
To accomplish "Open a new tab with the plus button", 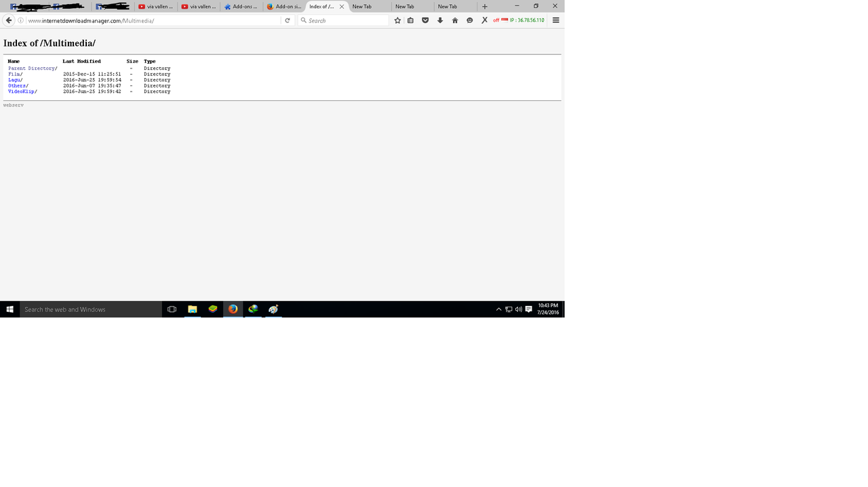I will tap(484, 7).
